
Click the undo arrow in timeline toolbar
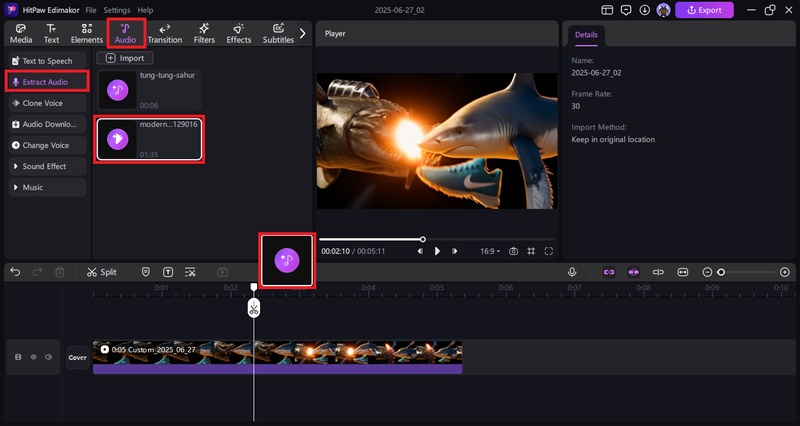[x=16, y=272]
